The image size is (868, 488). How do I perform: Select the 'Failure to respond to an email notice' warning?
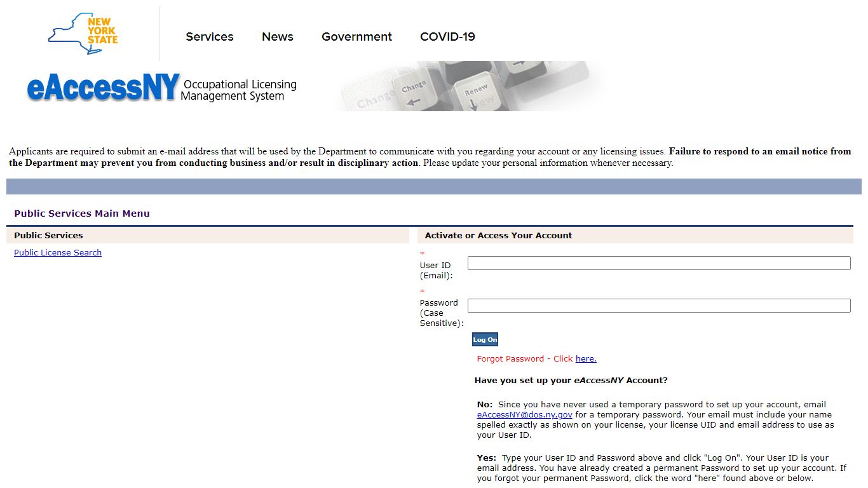click(430, 157)
